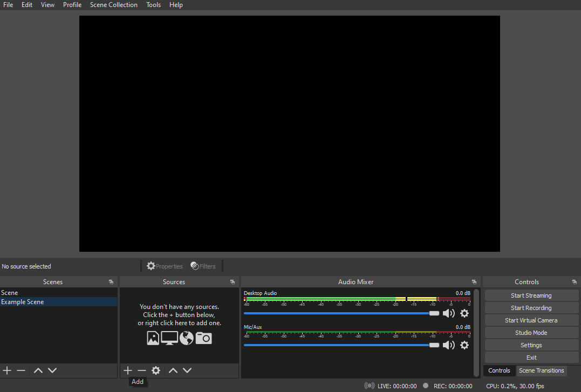Click the 'LIVE: 00:00:00' status text
The width and height of the screenshot is (581, 392).
click(x=397, y=386)
